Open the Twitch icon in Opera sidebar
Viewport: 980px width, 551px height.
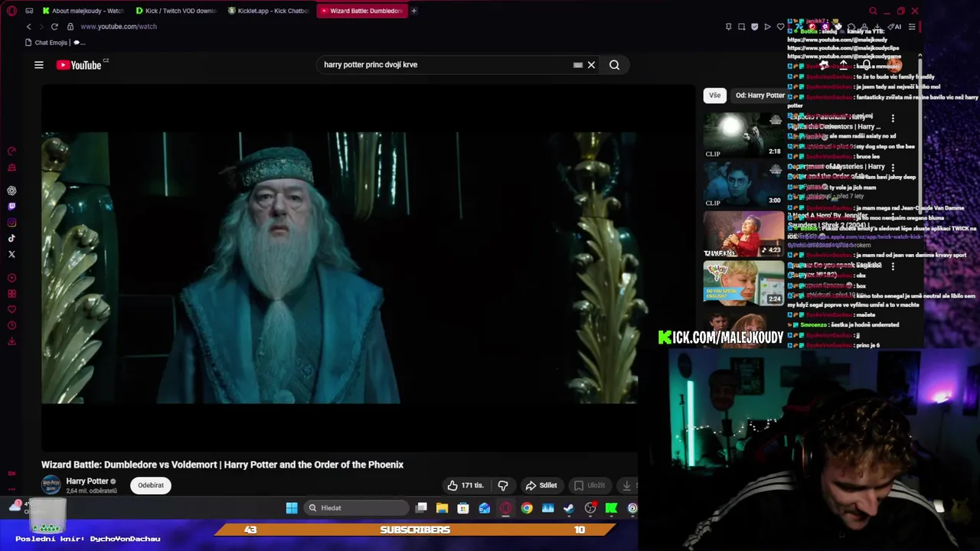pyautogui.click(x=11, y=207)
